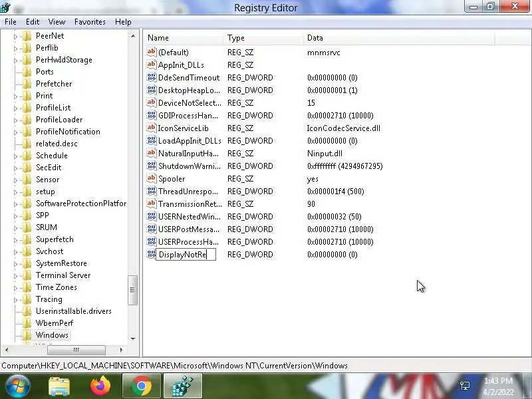Open File Explorer from the taskbar
532x399 pixels.
[59, 386]
